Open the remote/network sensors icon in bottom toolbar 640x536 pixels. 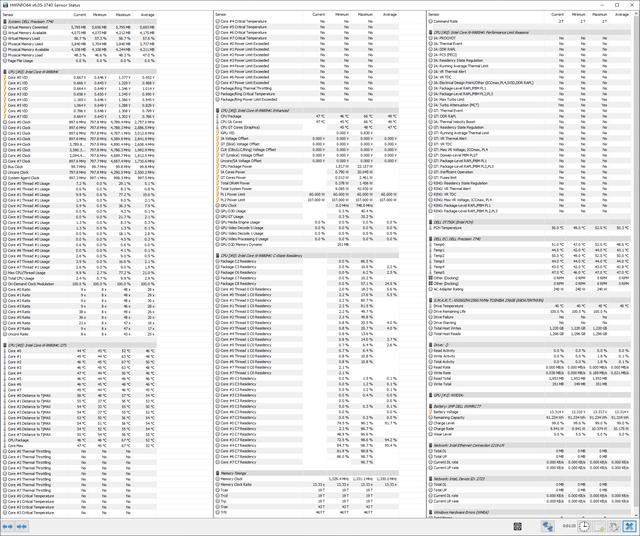(x=547, y=526)
